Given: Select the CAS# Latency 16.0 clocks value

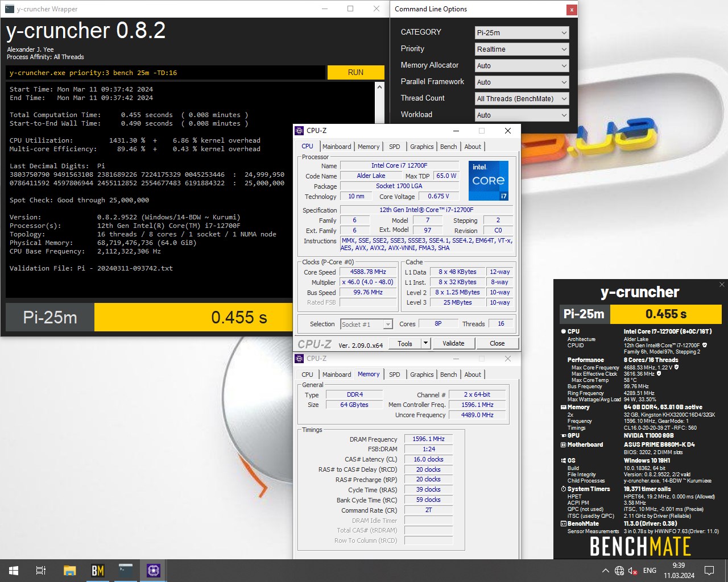Looking at the screenshot, I should click(428, 459).
